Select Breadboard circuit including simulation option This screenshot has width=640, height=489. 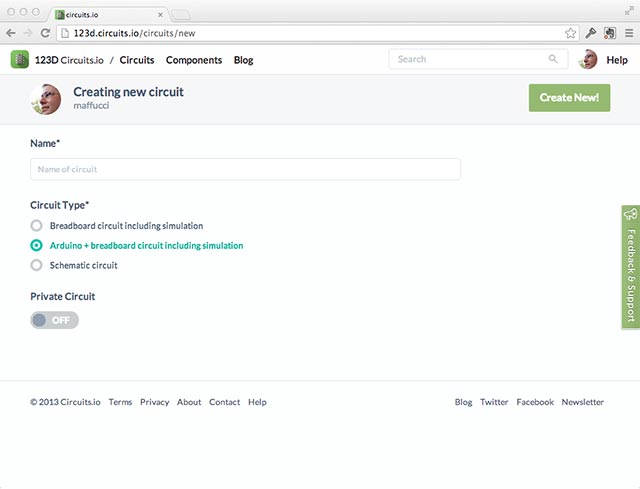(37, 226)
